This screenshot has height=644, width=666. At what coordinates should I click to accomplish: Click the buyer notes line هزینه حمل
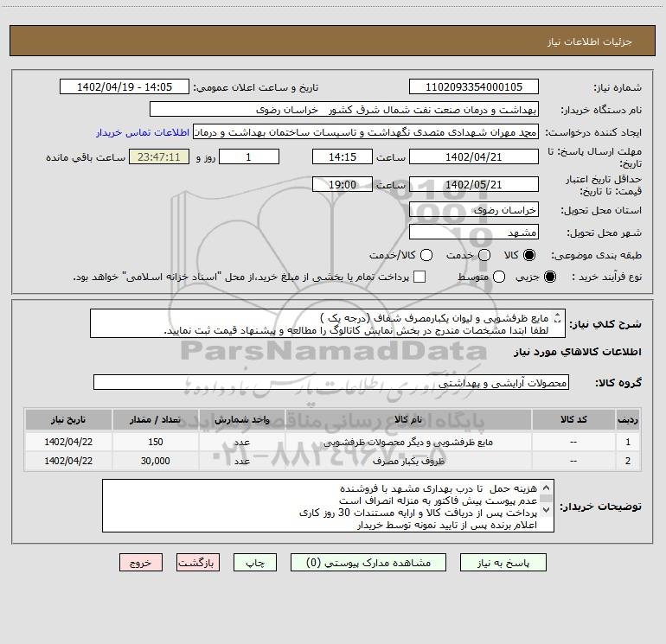pos(439,488)
